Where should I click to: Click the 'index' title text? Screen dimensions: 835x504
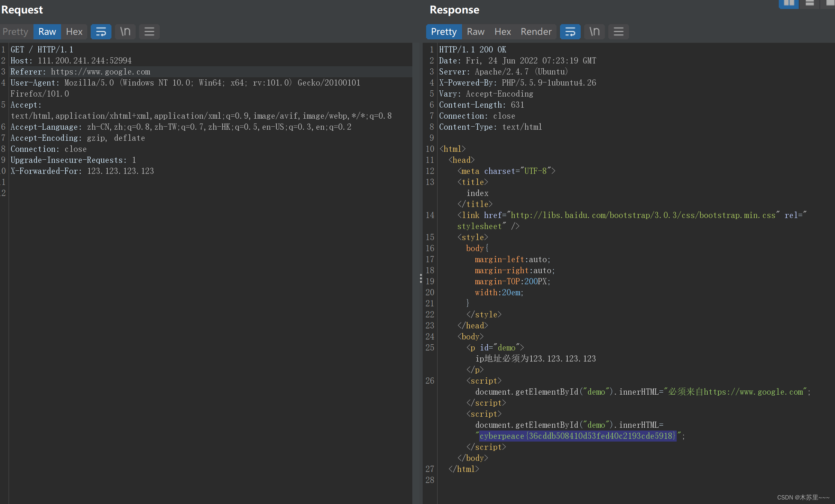pyautogui.click(x=478, y=193)
